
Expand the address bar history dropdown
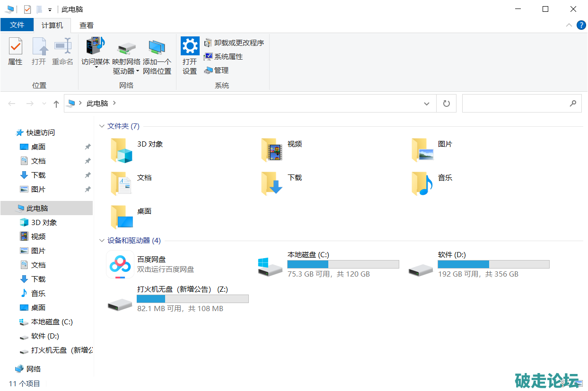[x=427, y=104]
